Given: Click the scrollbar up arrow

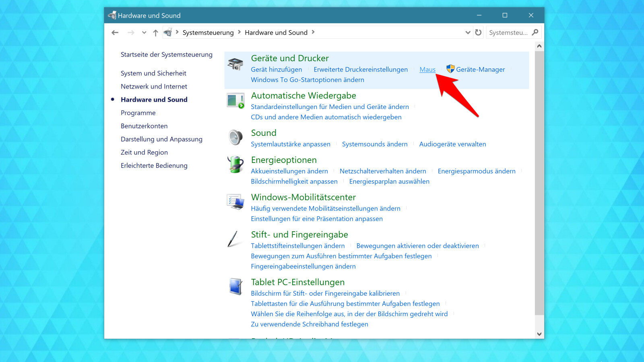Looking at the screenshot, I should [x=539, y=46].
